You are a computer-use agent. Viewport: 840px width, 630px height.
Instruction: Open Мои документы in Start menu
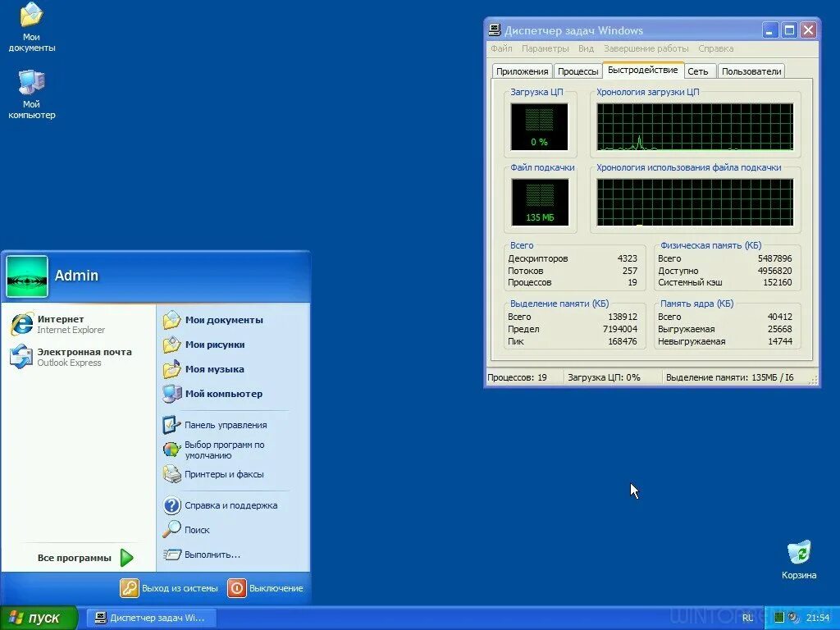213,320
